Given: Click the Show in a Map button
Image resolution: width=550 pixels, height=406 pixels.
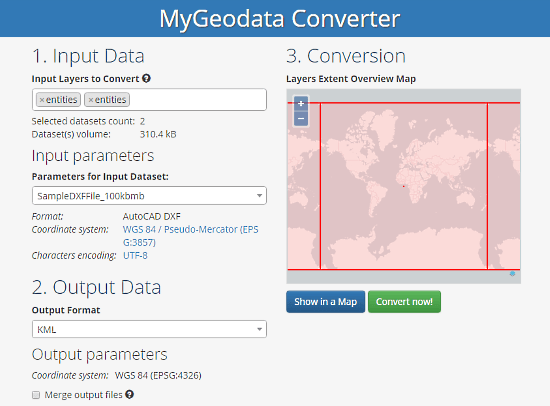Looking at the screenshot, I should click(326, 301).
